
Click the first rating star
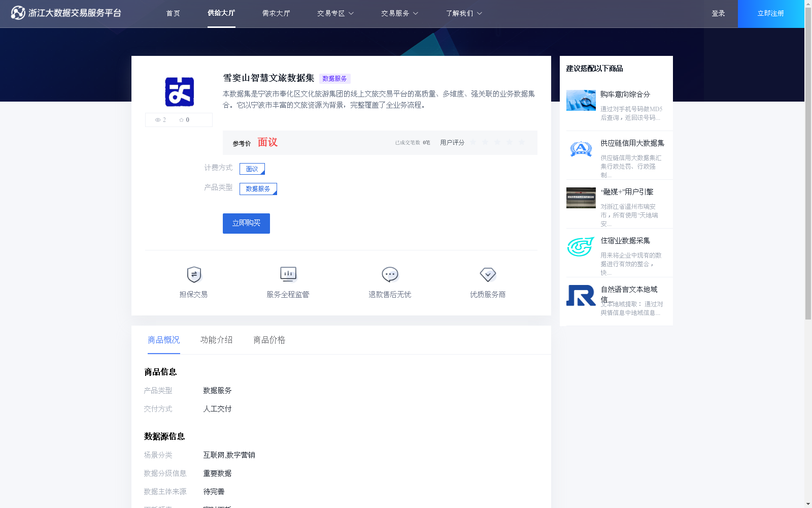[x=473, y=142]
